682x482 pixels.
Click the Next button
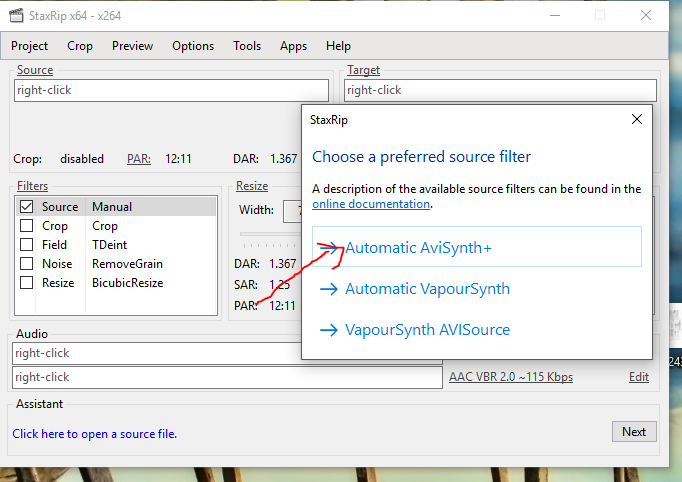point(634,432)
